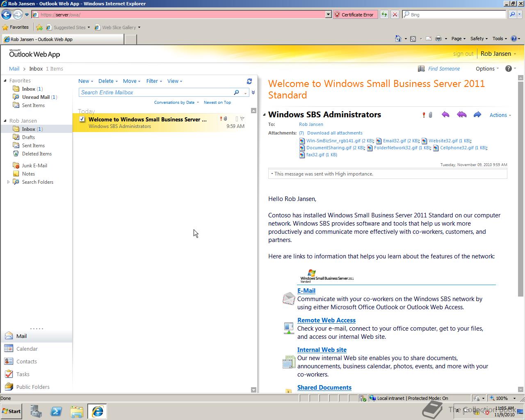Viewport: 525px width, 420px height.
Task: Open the Delete dropdown menu
Action: (x=108, y=81)
